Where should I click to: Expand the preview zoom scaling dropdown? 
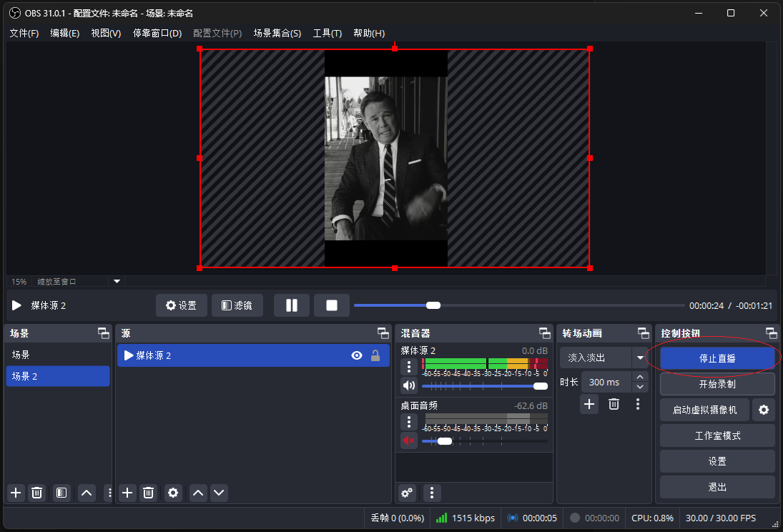(117, 281)
